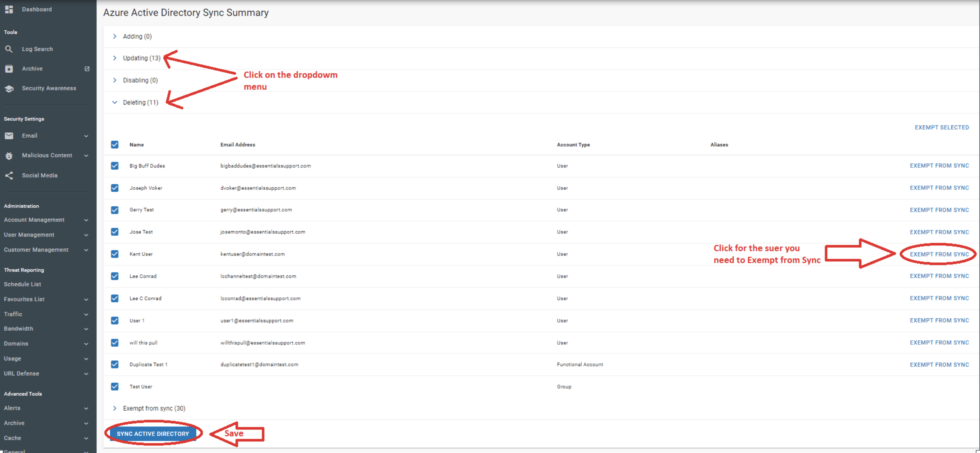
Task: Exempt Big Buff Dudes from sync
Action: [939, 166]
